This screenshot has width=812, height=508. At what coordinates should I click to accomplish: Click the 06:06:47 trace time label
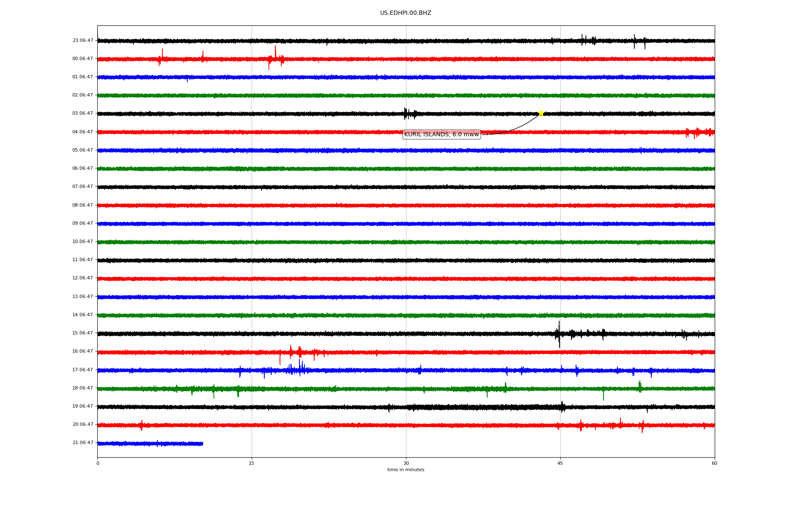83,168
